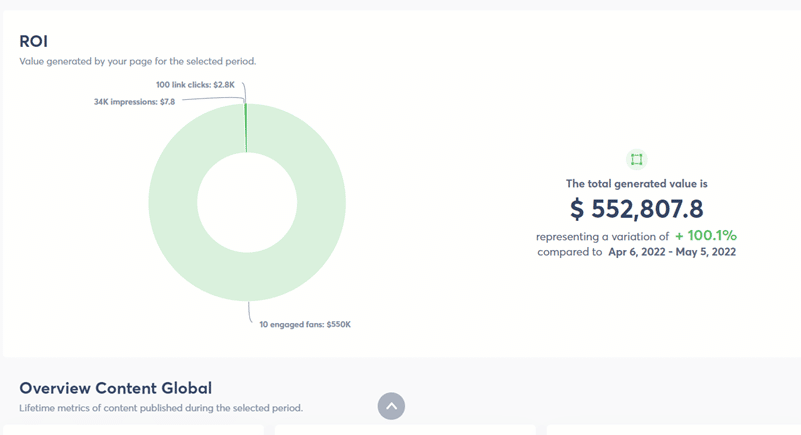Click "The total generated value is" text
The height and width of the screenshot is (435, 801).
[636, 183]
